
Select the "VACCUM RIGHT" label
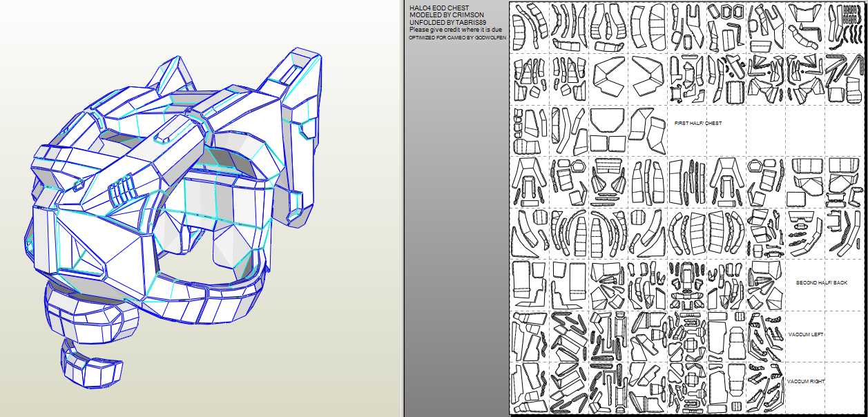coord(806,382)
